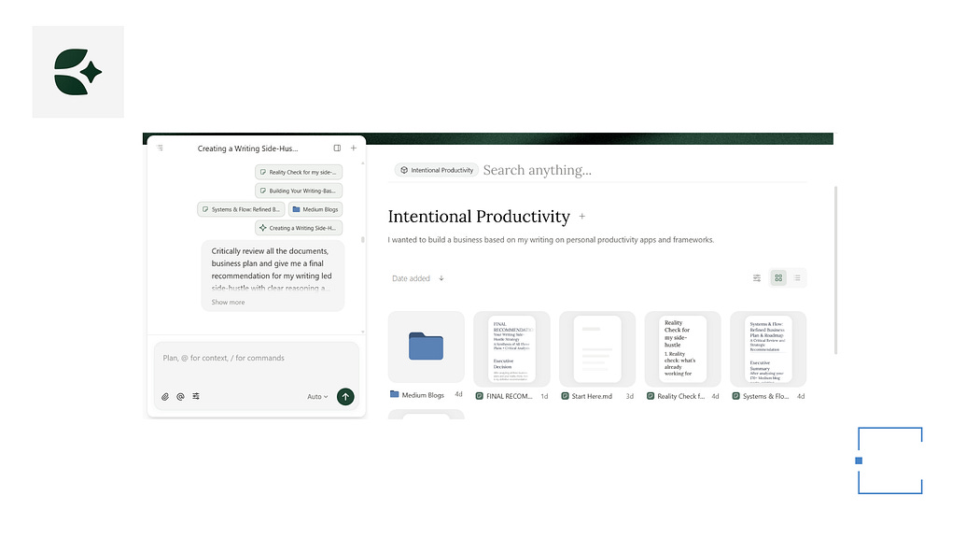Open 'Building Your Writing-Bas...' context chip
Viewport: 980px width, 552px height.
299,191
